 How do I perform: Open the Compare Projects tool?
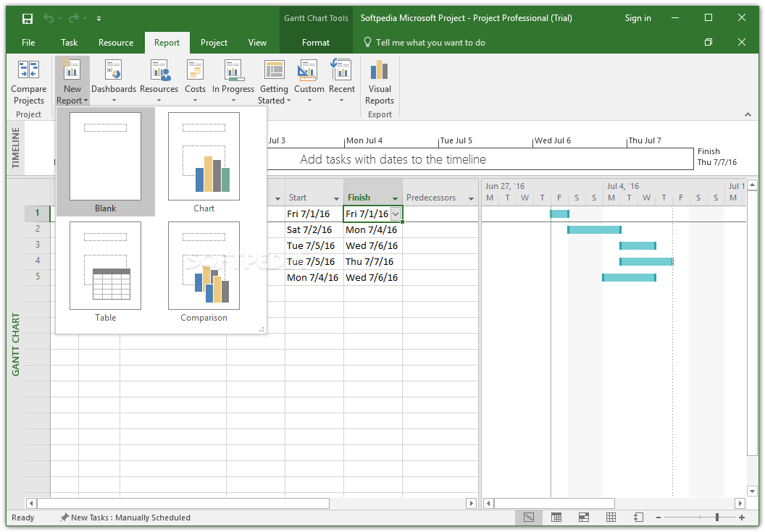pos(29,82)
